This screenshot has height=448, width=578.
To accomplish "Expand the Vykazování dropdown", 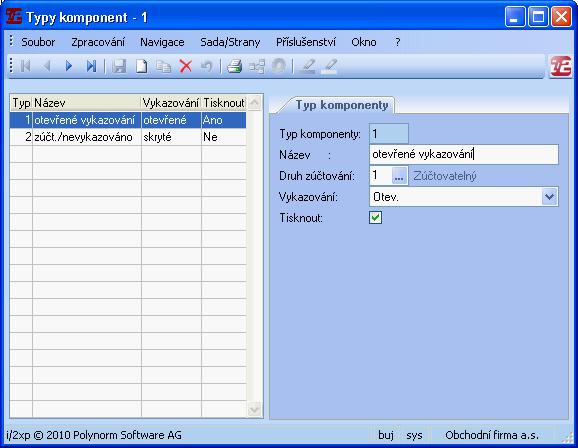I will tap(549, 197).
